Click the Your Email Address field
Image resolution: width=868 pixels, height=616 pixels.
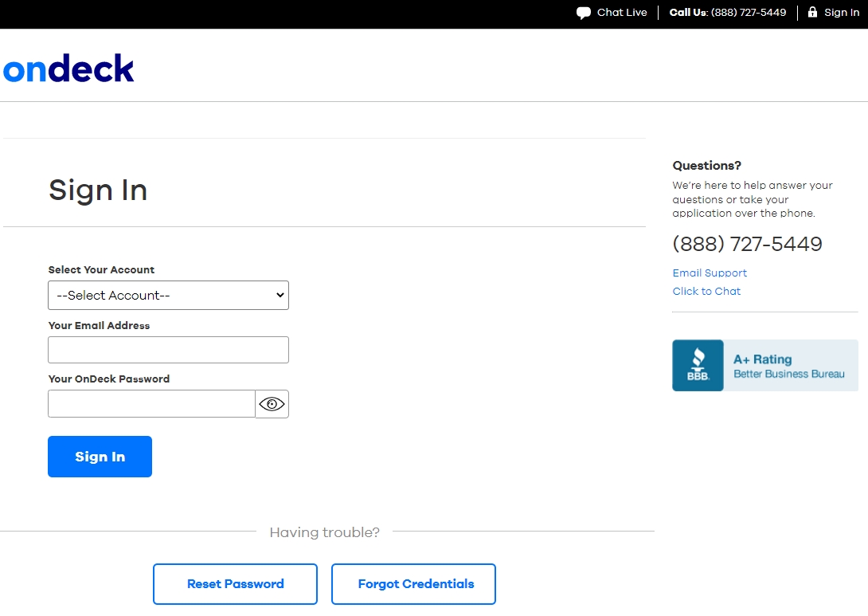point(168,350)
